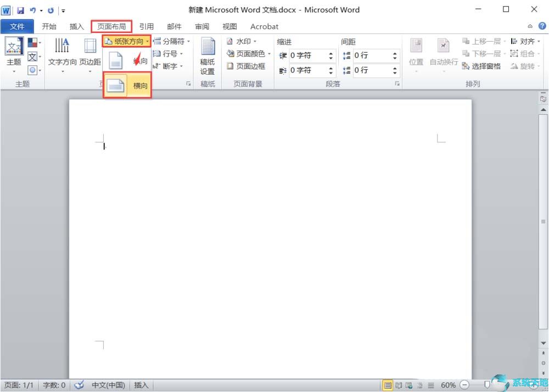Click the next page double-arrow below the scrollbar
Screen dimensions: 549x392
543,372
